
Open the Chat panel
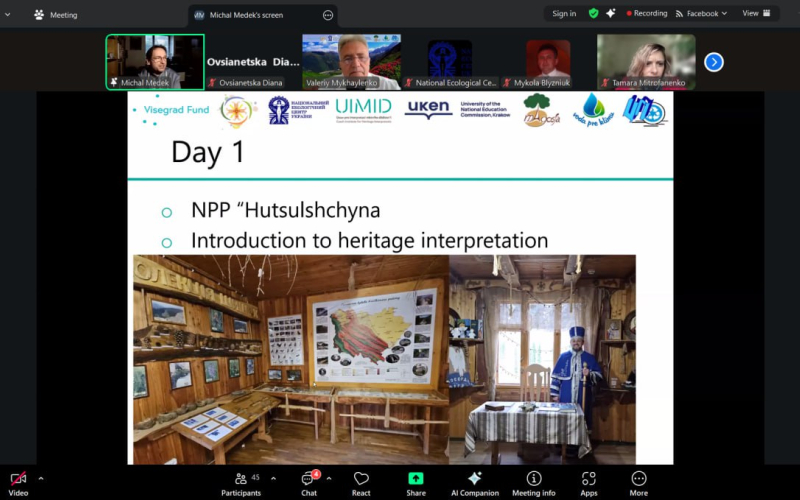point(309,482)
